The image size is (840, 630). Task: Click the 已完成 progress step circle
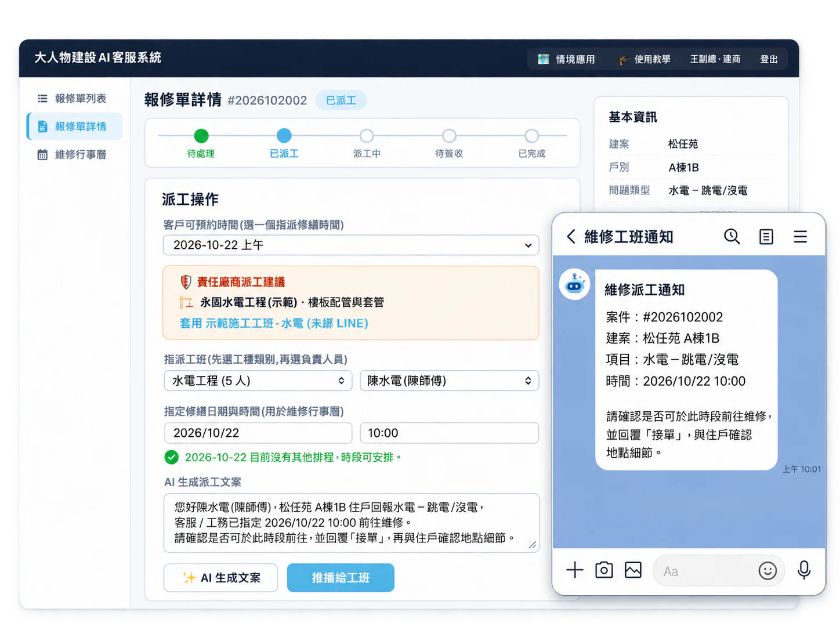532,136
